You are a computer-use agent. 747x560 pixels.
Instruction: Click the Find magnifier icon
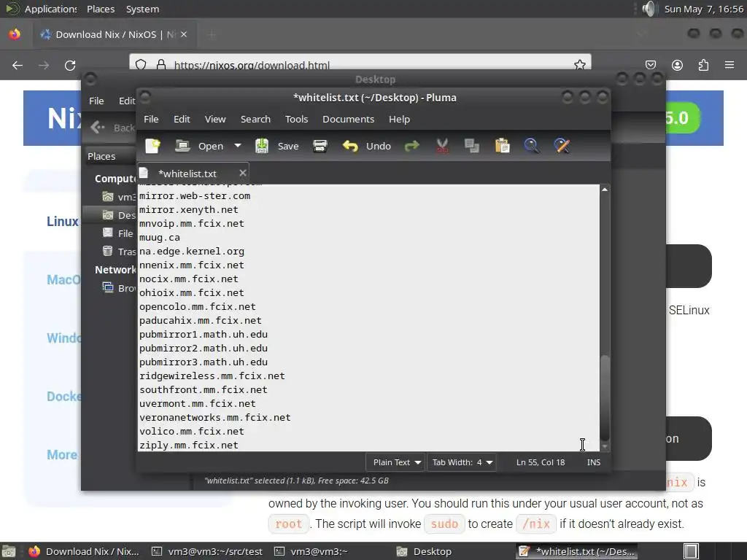click(x=532, y=146)
